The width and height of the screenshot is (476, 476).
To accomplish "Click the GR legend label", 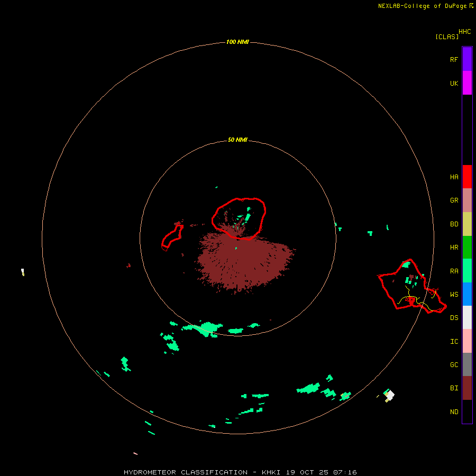I will [x=454, y=200].
